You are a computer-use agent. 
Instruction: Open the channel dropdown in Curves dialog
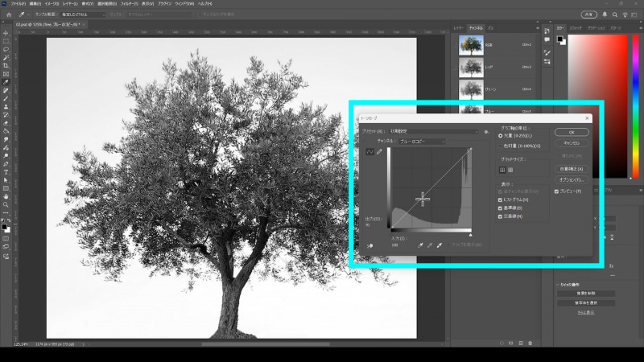click(x=422, y=142)
